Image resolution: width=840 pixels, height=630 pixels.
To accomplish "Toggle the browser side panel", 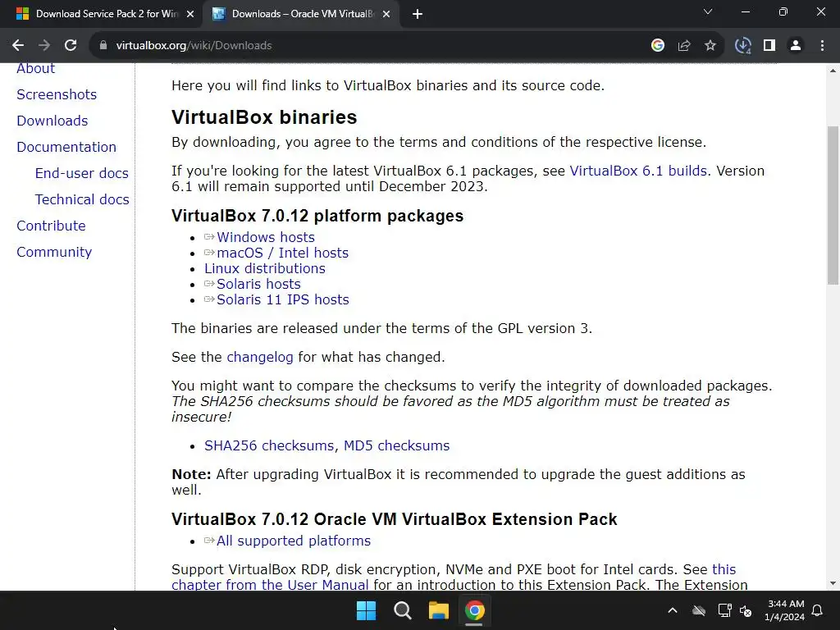I will click(769, 46).
